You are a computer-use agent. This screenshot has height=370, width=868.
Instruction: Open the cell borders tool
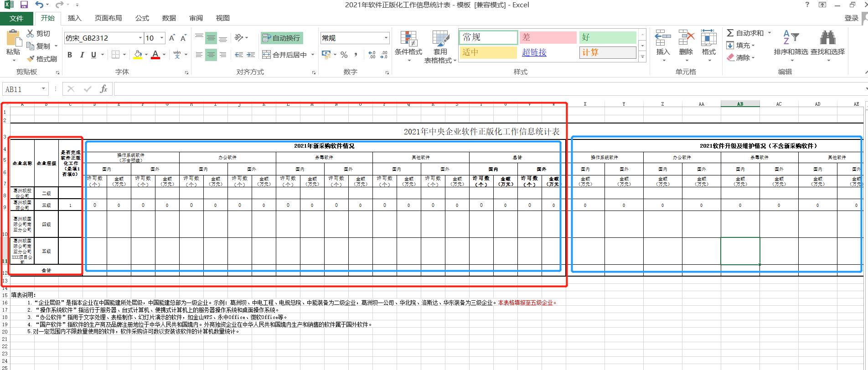tap(115, 55)
